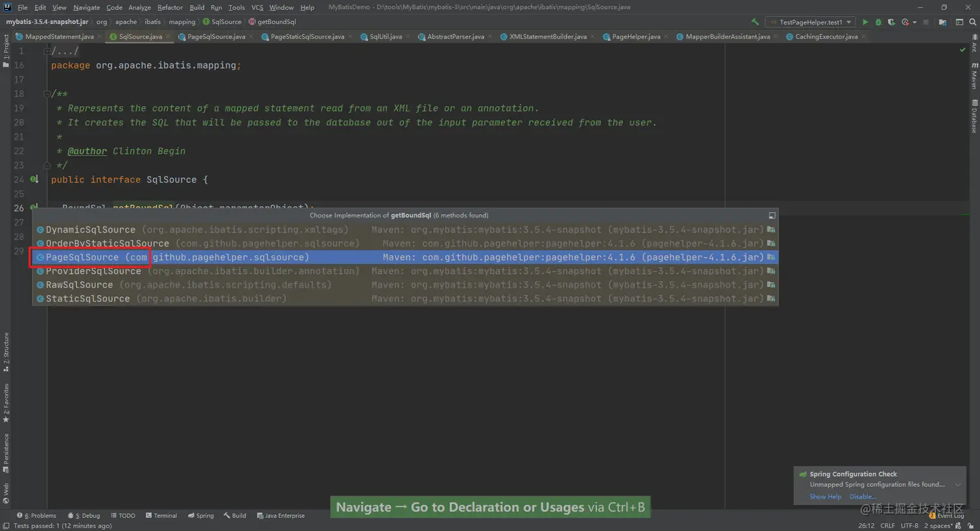Open the Project tool window side tab

[x=6, y=51]
